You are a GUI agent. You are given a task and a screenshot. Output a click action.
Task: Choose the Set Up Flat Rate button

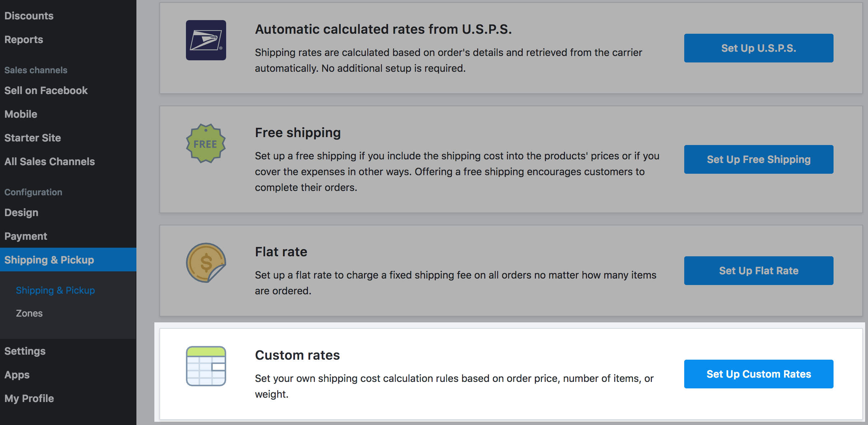[759, 271]
